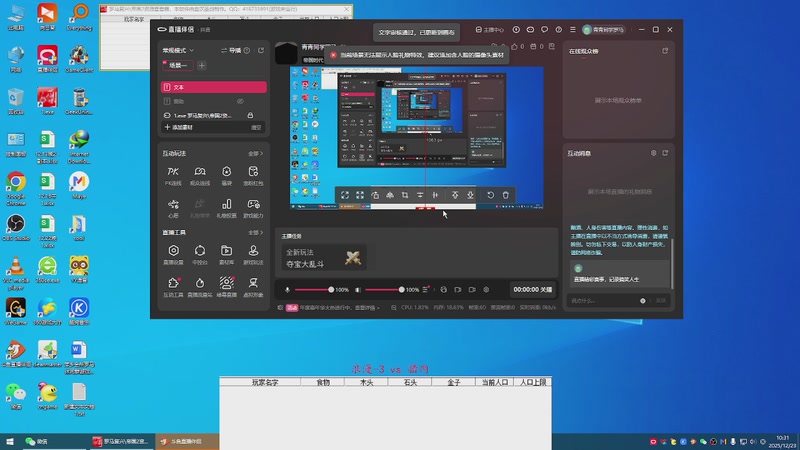Open the settings gear in the bottom control bar
The height and width of the screenshot is (450, 800).
[486, 290]
